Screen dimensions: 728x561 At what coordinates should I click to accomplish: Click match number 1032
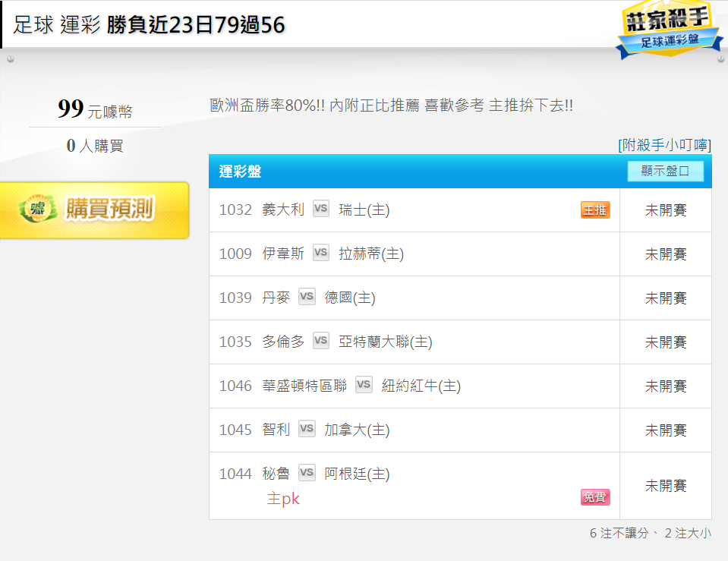coord(235,210)
